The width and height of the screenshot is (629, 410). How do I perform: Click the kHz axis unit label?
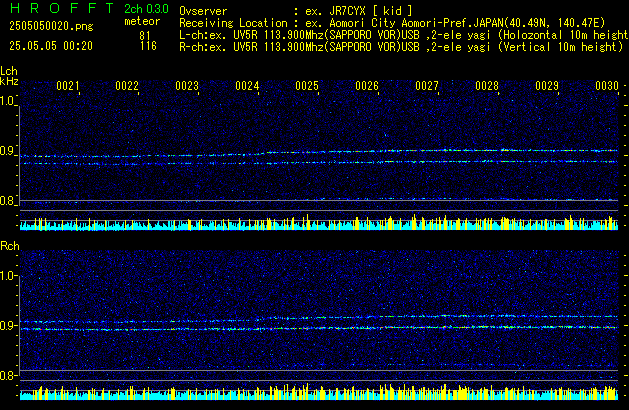coord(9,81)
